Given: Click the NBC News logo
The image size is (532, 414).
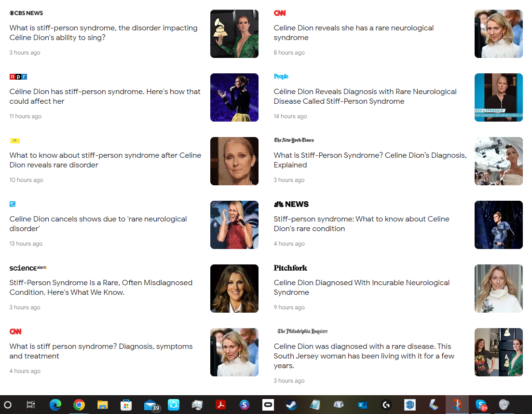Looking at the screenshot, I should [x=291, y=204].
